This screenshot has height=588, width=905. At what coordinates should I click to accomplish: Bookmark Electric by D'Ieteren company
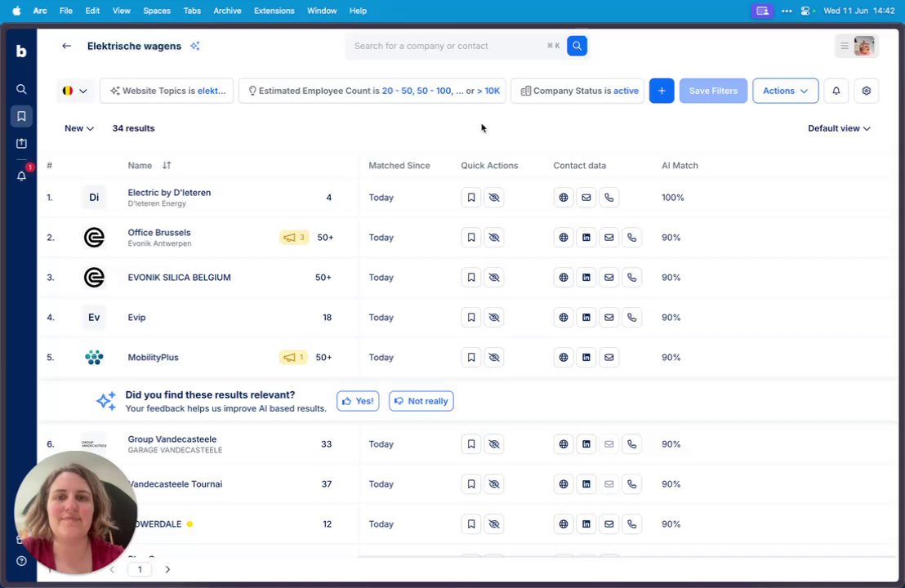[471, 198]
